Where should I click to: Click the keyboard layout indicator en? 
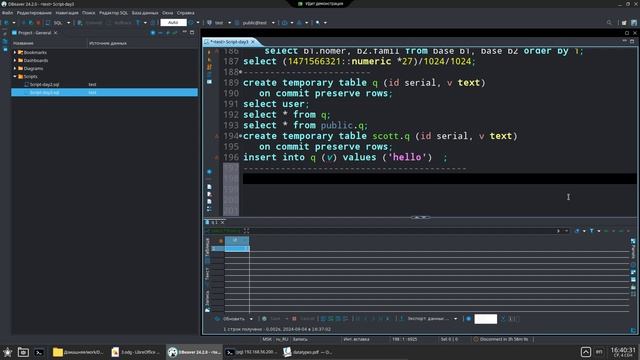[599, 352]
